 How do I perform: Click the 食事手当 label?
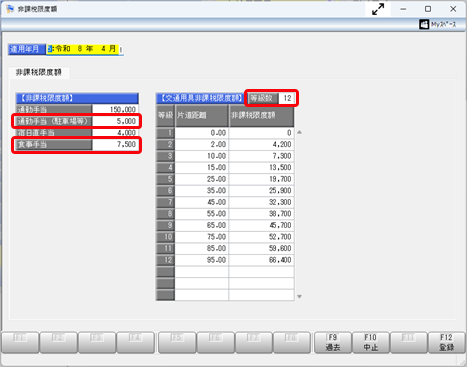pyautogui.click(x=54, y=144)
